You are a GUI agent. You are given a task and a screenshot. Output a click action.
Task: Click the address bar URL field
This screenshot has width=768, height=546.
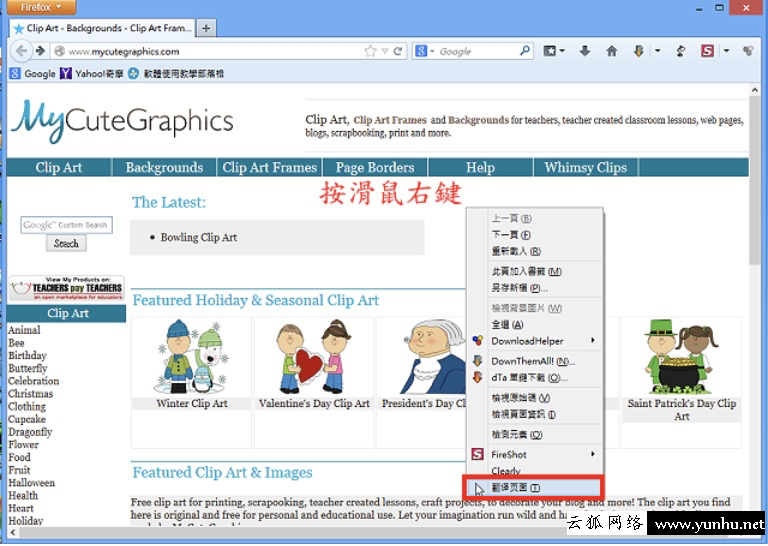216,51
